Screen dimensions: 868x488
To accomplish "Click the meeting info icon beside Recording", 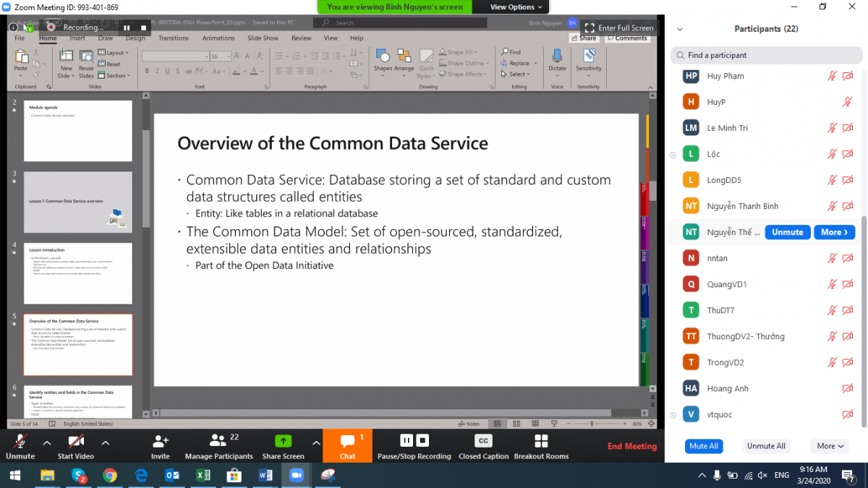I will tap(13, 27).
